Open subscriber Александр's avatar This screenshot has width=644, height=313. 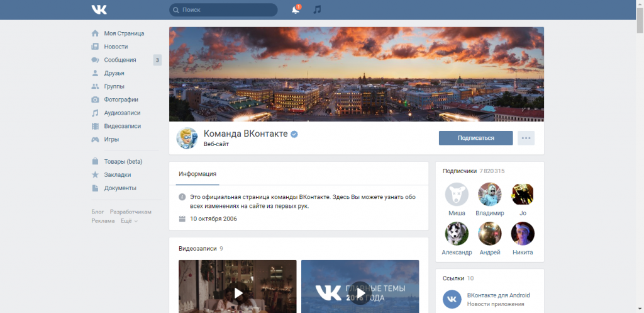457,234
